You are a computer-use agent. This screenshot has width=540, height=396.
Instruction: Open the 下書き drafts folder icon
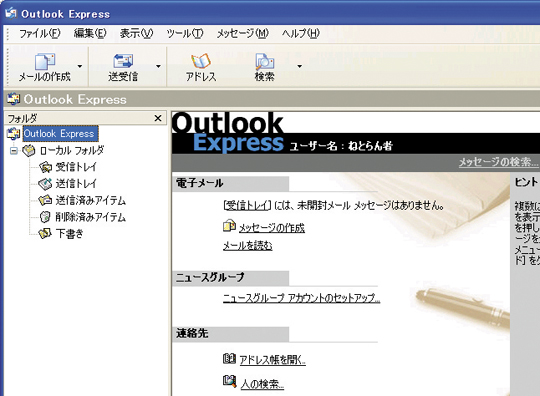pyautogui.click(x=45, y=233)
